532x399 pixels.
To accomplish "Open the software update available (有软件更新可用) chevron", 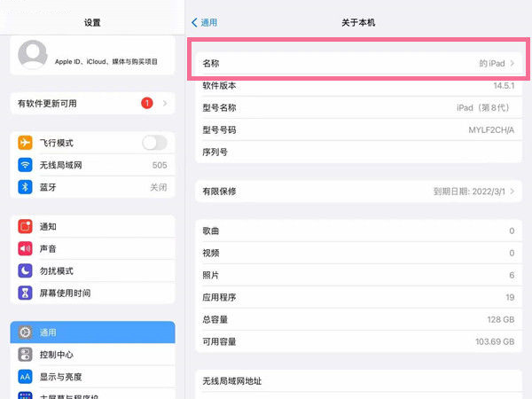I will click(x=165, y=104).
